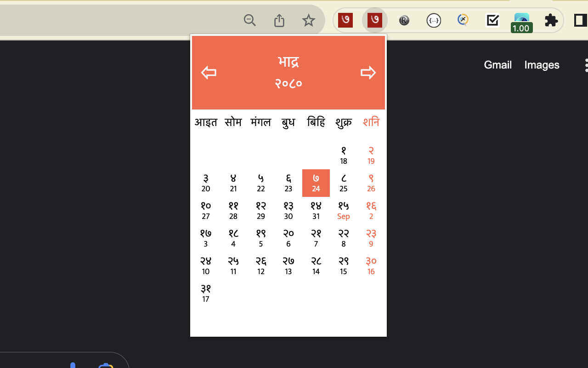Click the बिहि weekday header
Screen dimensions: 588x368
[x=316, y=122]
